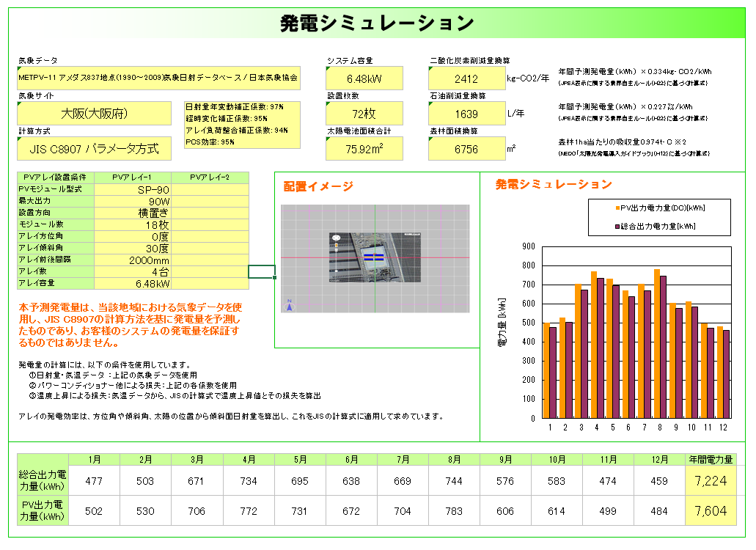This screenshot has height=550, width=756.
Task: Select the アレイ容量 value 6.48kW in table
Action: pyautogui.click(x=133, y=284)
